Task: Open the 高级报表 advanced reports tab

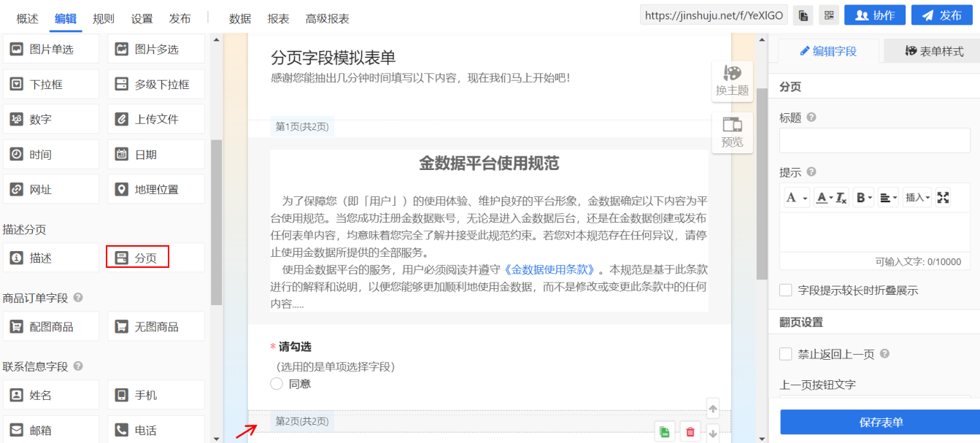Action: point(328,19)
